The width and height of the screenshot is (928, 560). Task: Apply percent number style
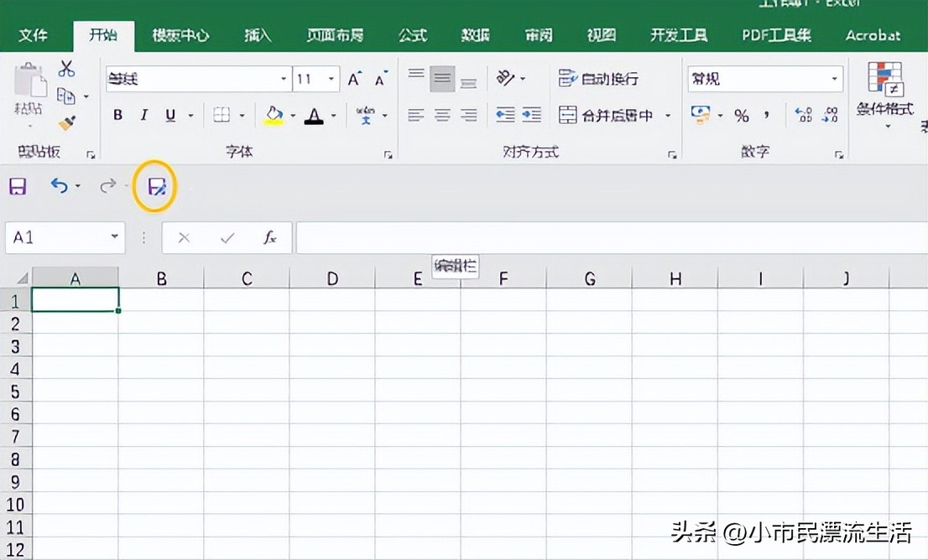coord(742,115)
